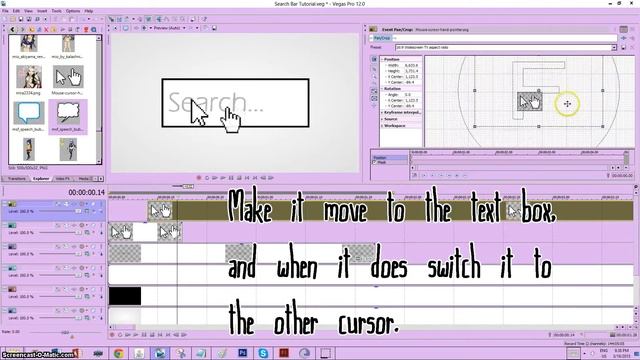
Task: Collapse the Position property group
Action: [x=382, y=60]
